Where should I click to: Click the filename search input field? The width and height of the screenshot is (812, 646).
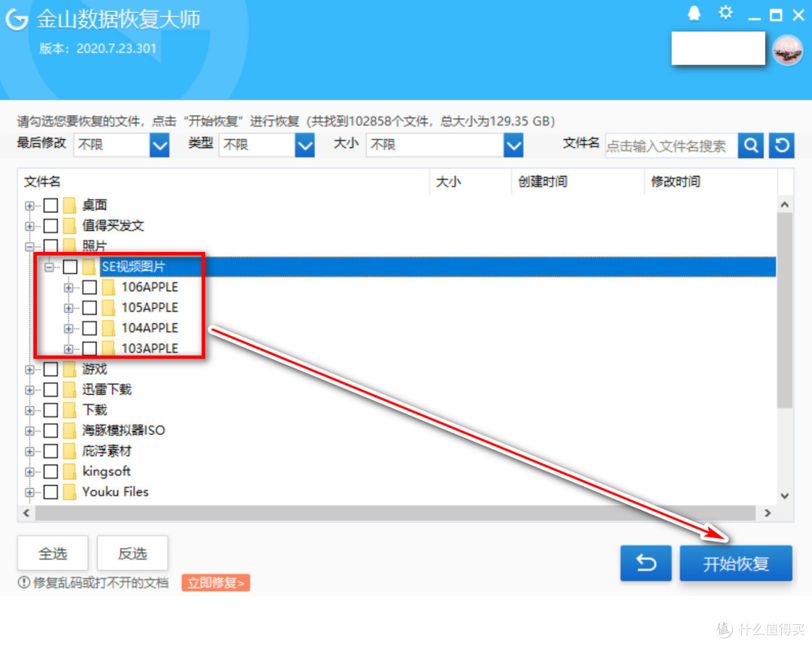tap(669, 146)
